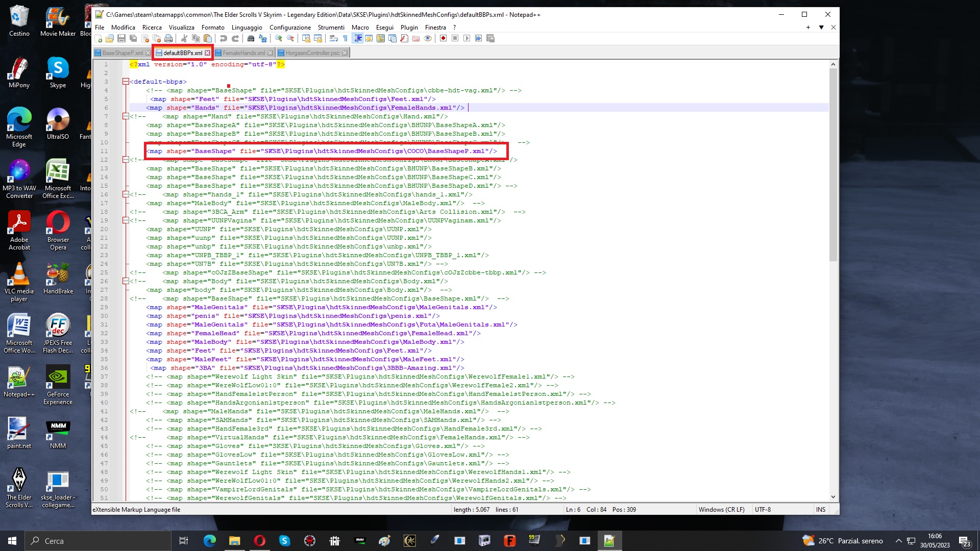Image resolution: width=980 pixels, height=551 pixels.
Task: Switch to the BaseShapeP.xml tab
Action: [122, 53]
